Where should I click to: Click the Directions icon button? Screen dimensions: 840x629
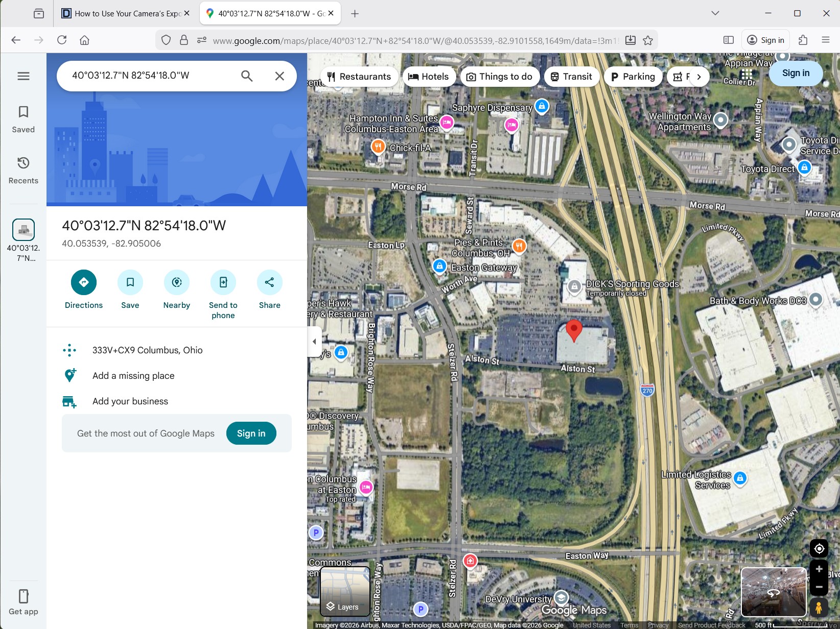tap(84, 282)
